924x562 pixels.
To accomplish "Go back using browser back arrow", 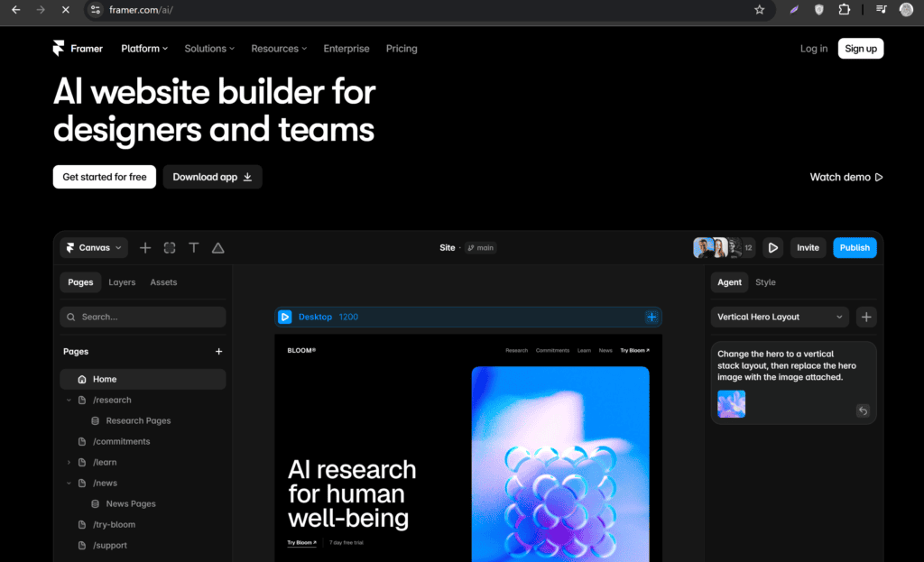I will click(x=16, y=10).
